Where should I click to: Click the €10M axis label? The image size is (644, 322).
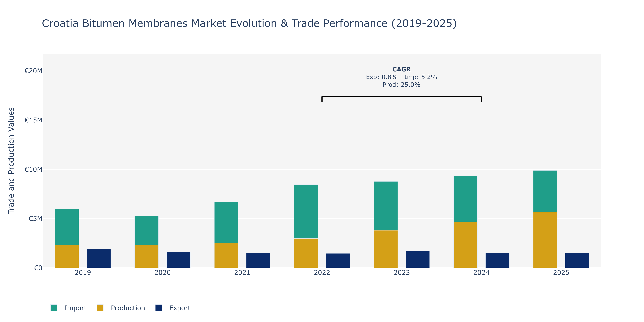33,169
